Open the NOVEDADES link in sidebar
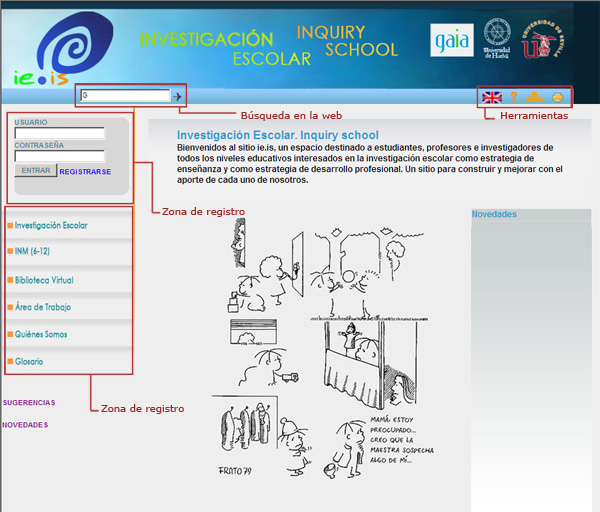Viewport: 600px width, 512px height. click(25, 425)
